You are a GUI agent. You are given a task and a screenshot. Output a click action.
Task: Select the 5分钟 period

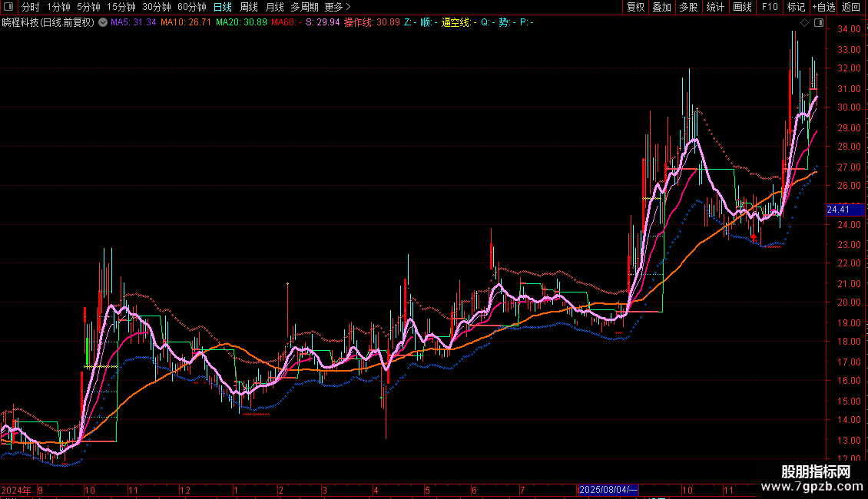coord(88,7)
